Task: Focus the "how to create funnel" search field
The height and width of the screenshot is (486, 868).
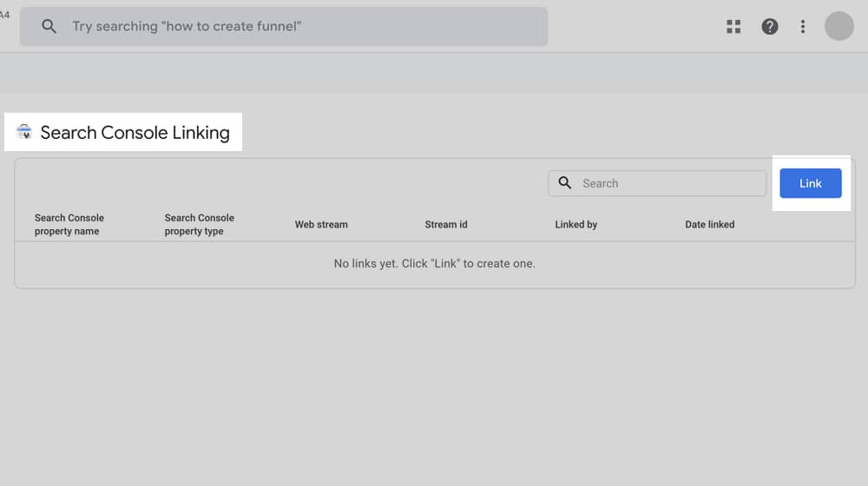Action: [x=284, y=27]
